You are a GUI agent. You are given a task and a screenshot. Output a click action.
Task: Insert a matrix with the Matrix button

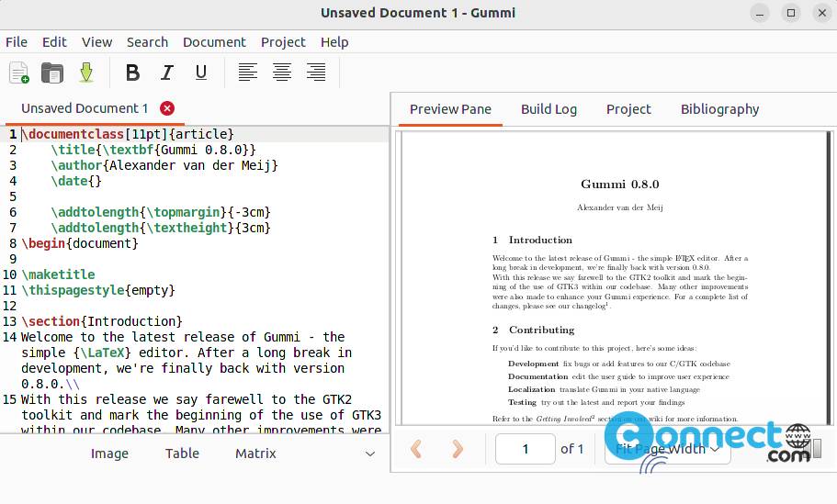pyautogui.click(x=255, y=454)
